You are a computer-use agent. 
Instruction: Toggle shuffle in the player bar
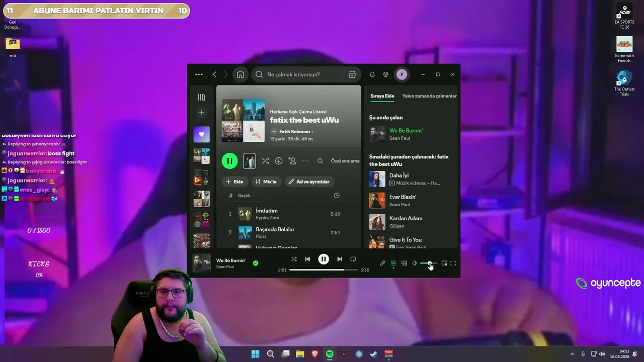tap(294, 259)
